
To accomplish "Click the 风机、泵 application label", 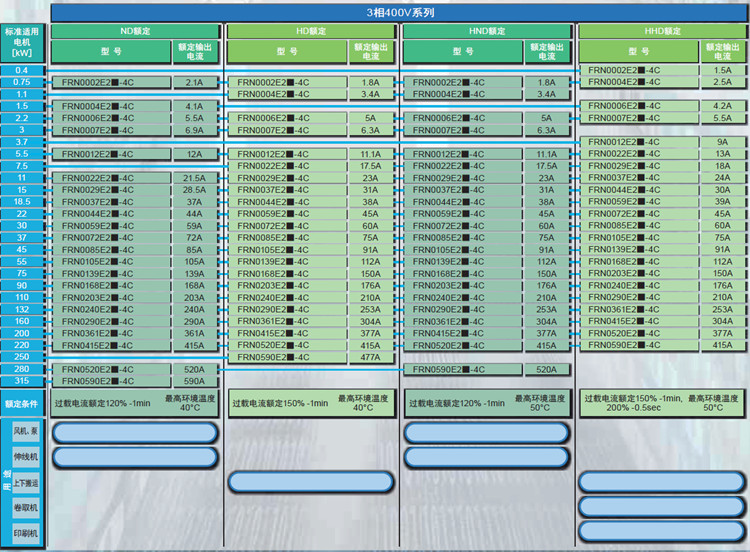I will 25,431.
